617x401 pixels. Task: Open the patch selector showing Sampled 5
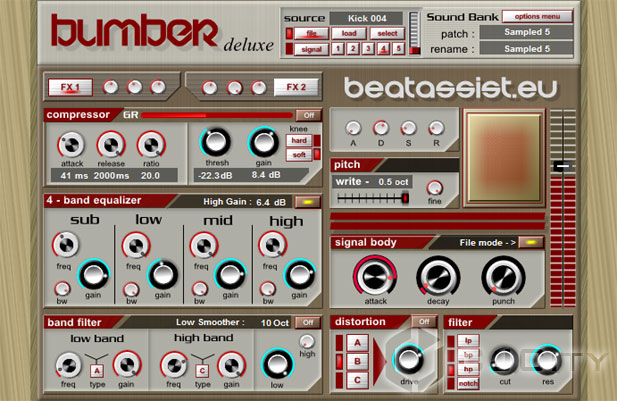coord(526,32)
